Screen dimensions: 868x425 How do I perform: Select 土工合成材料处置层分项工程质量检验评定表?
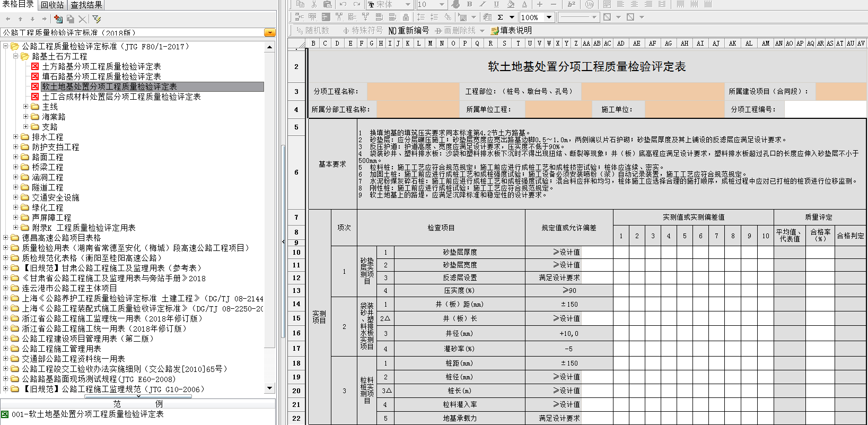[121, 97]
